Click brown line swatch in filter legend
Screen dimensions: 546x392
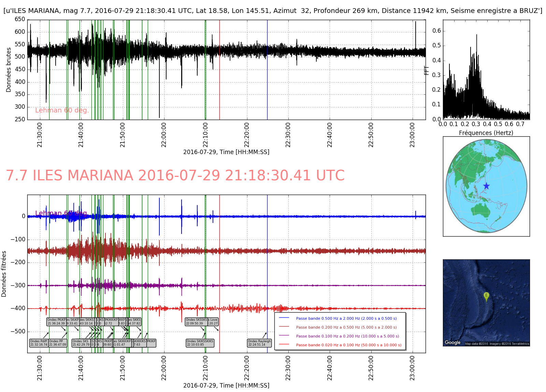[x=284, y=327]
